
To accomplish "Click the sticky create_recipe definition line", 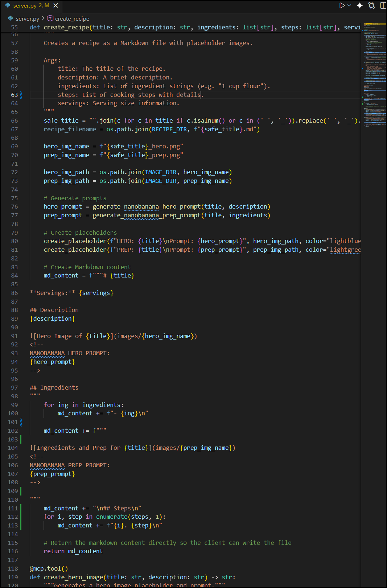I will click(x=181, y=27).
